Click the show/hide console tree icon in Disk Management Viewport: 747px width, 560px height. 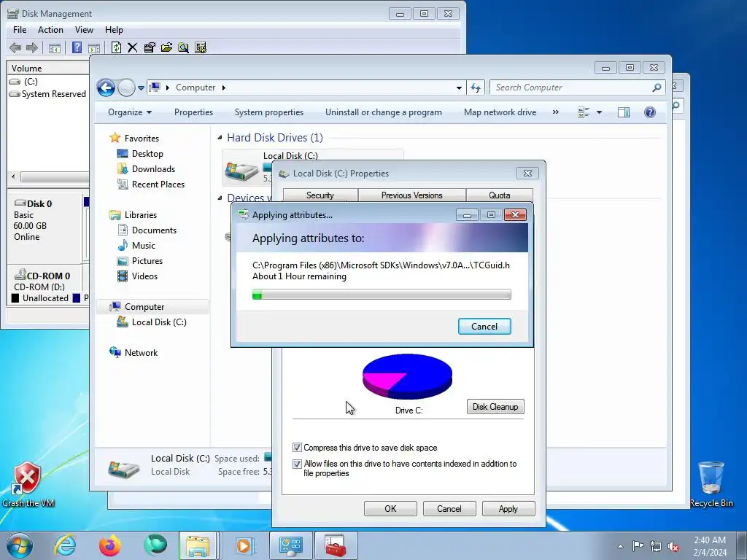tap(54, 47)
